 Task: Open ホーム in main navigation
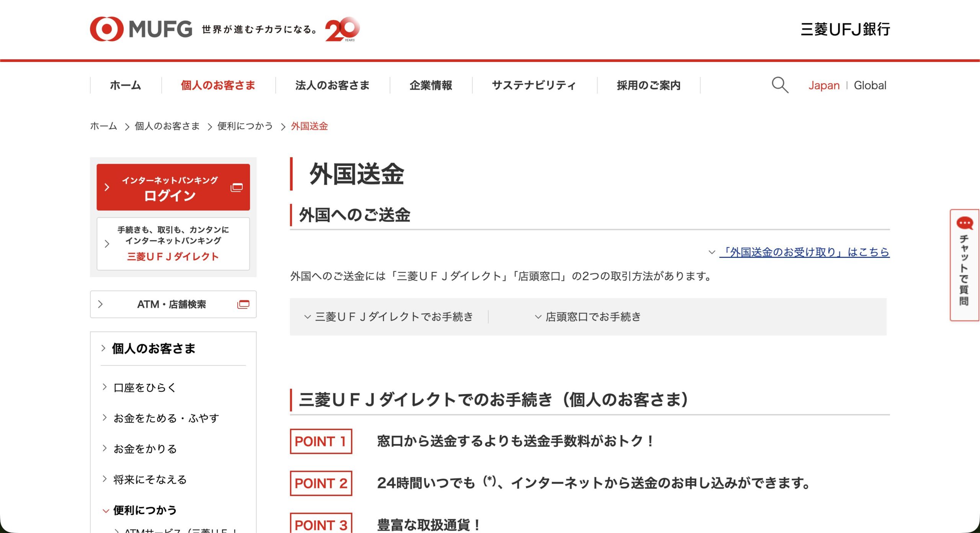(126, 85)
